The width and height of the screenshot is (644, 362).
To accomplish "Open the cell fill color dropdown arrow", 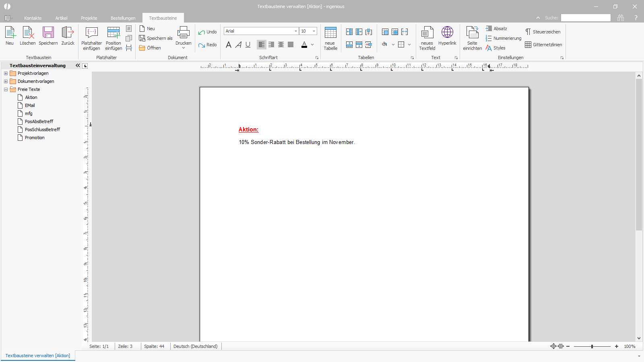I will tap(393, 45).
